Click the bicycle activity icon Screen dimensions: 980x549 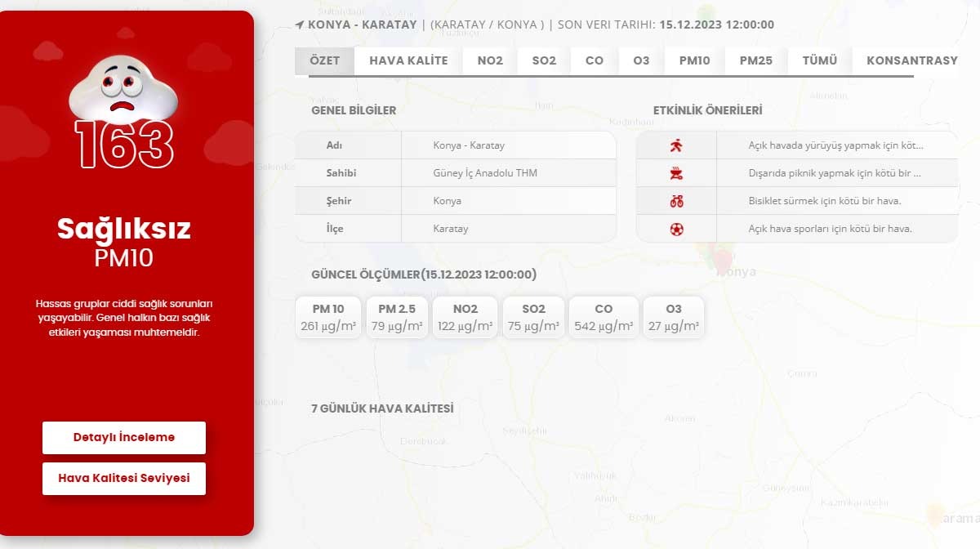coord(675,201)
